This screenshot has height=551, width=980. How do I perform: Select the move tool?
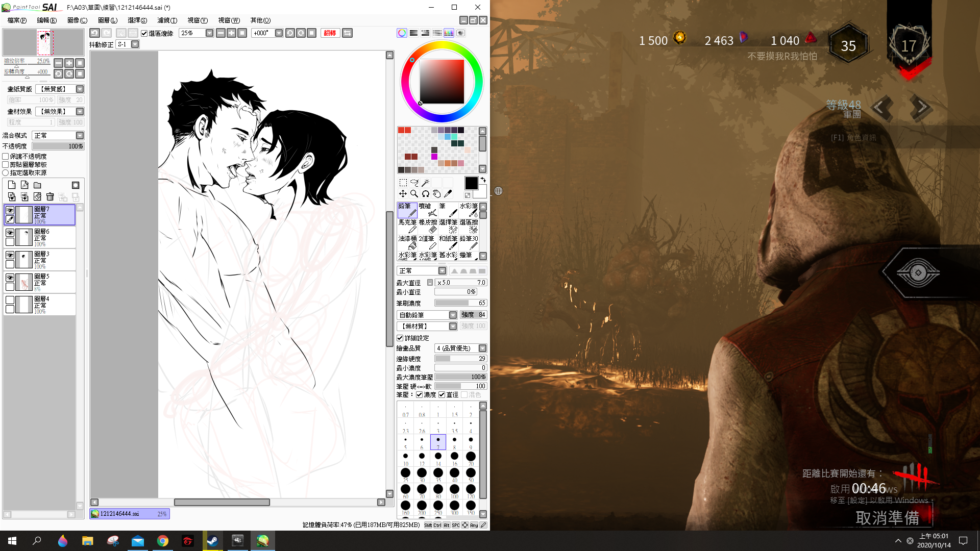tap(403, 194)
